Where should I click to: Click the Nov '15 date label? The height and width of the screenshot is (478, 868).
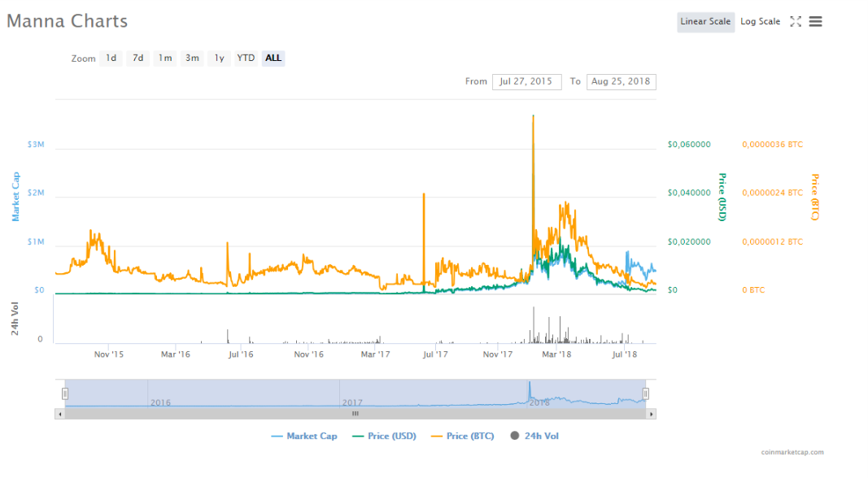pos(108,354)
